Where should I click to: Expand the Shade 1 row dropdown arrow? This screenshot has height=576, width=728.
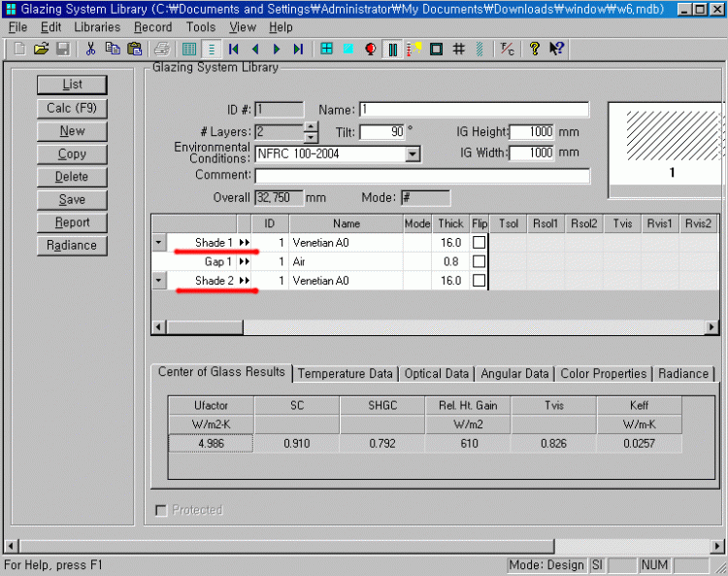(159, 243)
